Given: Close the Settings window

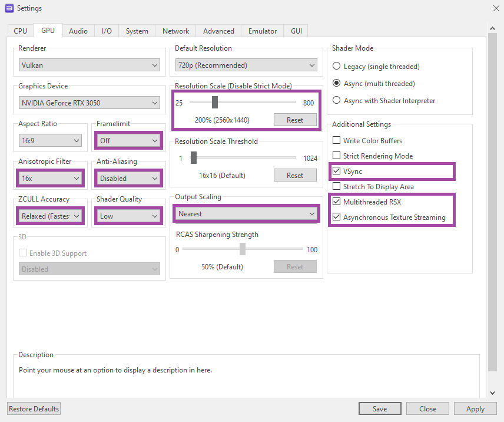Looking at the screenshot, I should (x=495, y=8).
